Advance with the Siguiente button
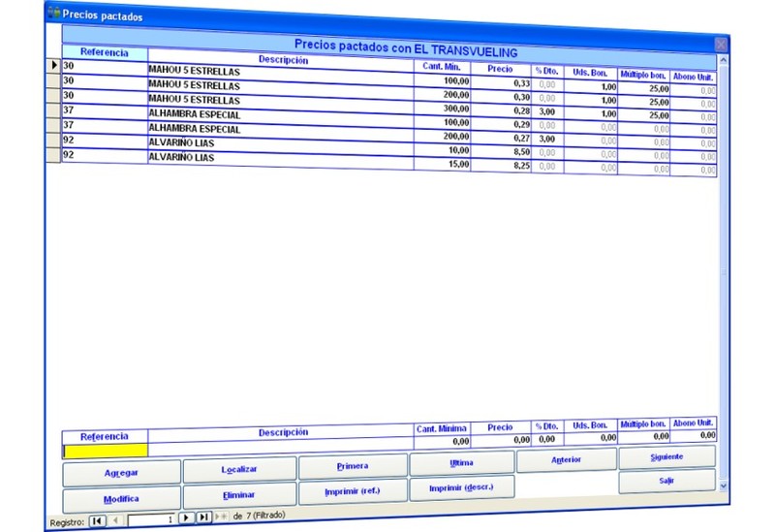 666,456
